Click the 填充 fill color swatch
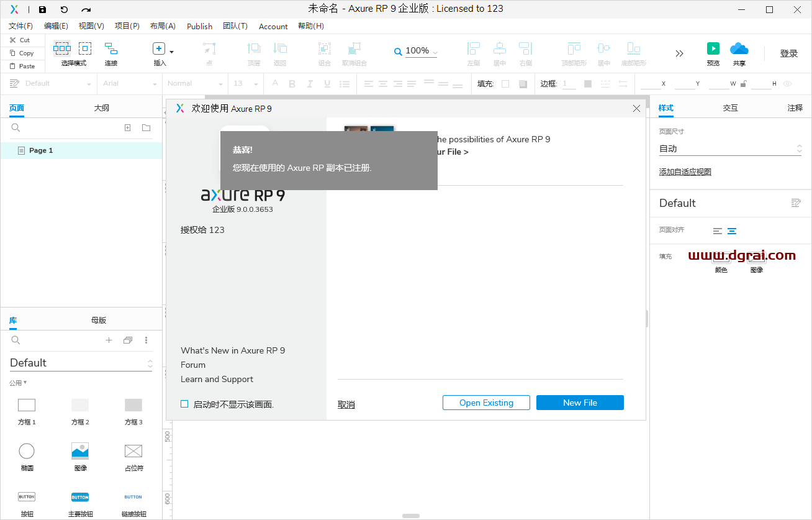 (505, 83)
